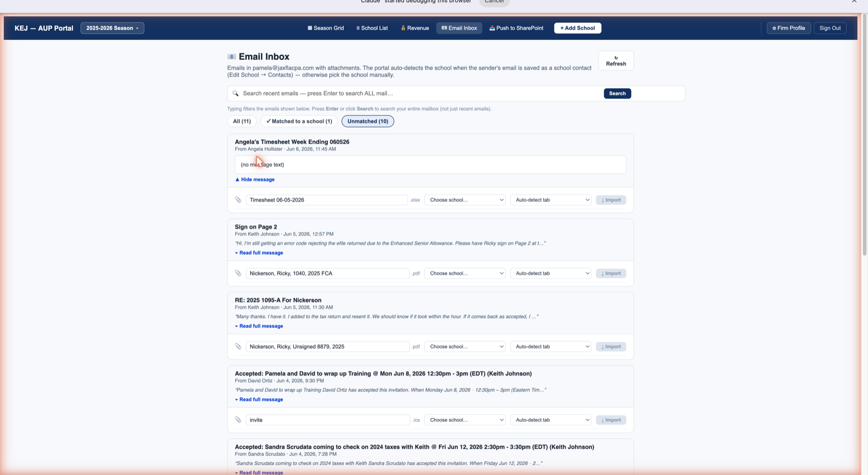The image size is (868, 475).
Task: Open the Season Grid view
Action: 325,28
